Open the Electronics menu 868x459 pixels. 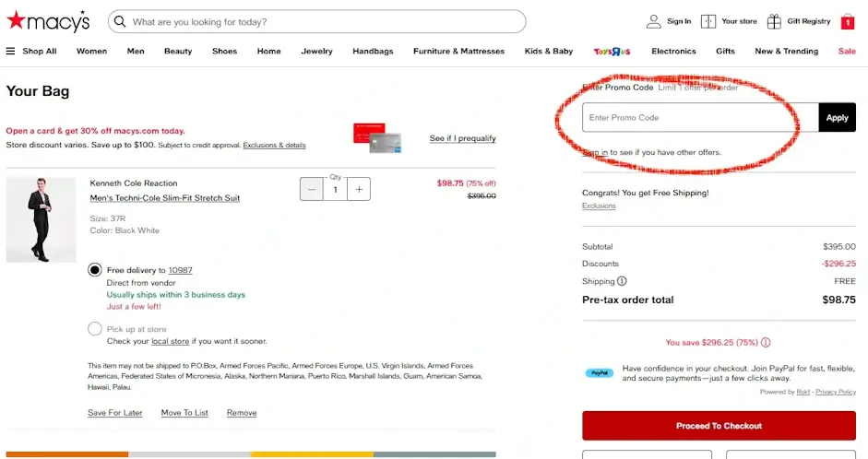coord(673,51)
